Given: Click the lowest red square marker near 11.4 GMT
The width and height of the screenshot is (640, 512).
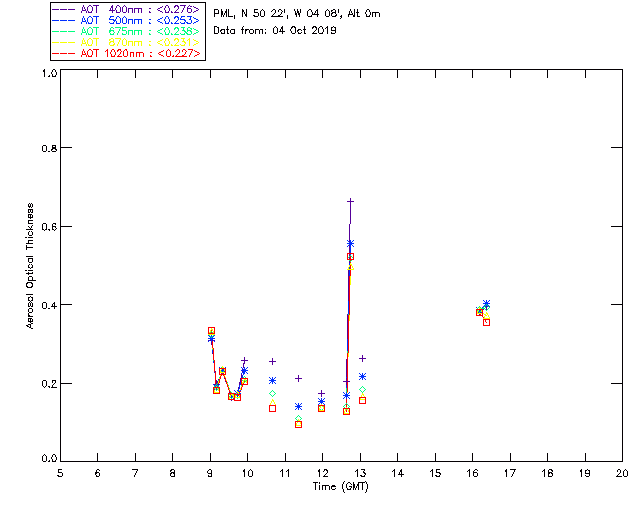Looking at the screenshot, I should click(x=298, y=425).
